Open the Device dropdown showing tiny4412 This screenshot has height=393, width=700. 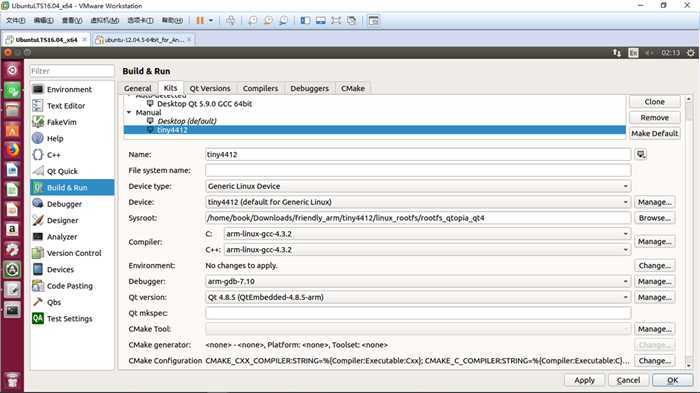coord(418,202)
